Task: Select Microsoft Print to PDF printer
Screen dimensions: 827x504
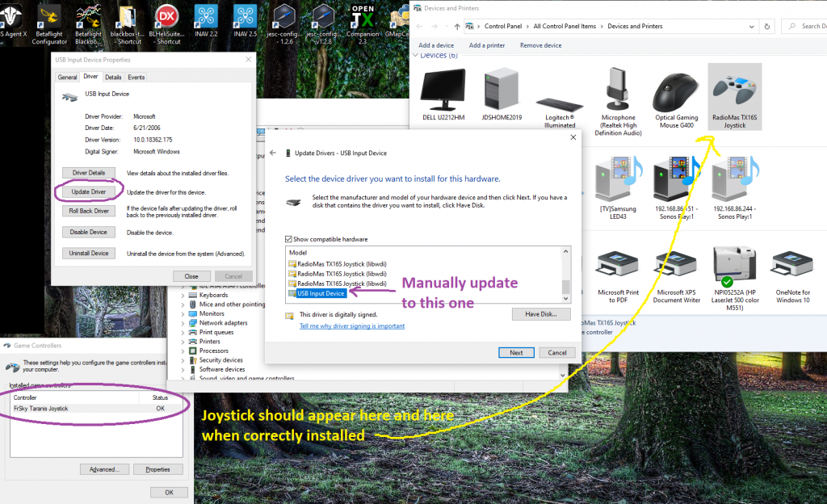Action: click(x=618, y=275)
